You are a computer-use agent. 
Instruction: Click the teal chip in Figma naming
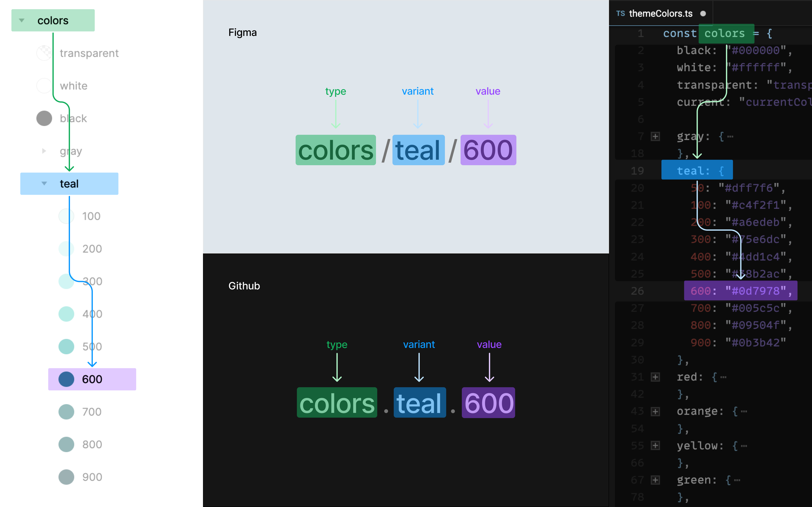[x=418, y=150]
